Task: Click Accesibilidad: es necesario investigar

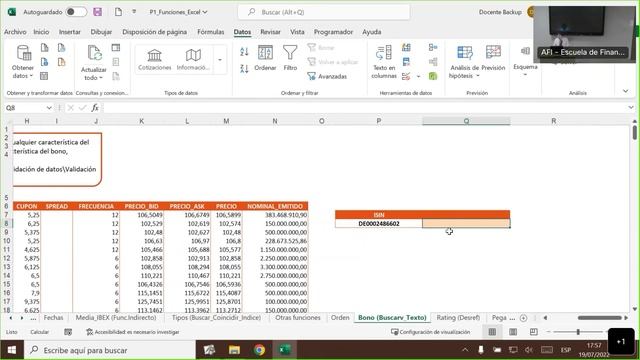Action: pyautogui.click(x=133, y=332)
